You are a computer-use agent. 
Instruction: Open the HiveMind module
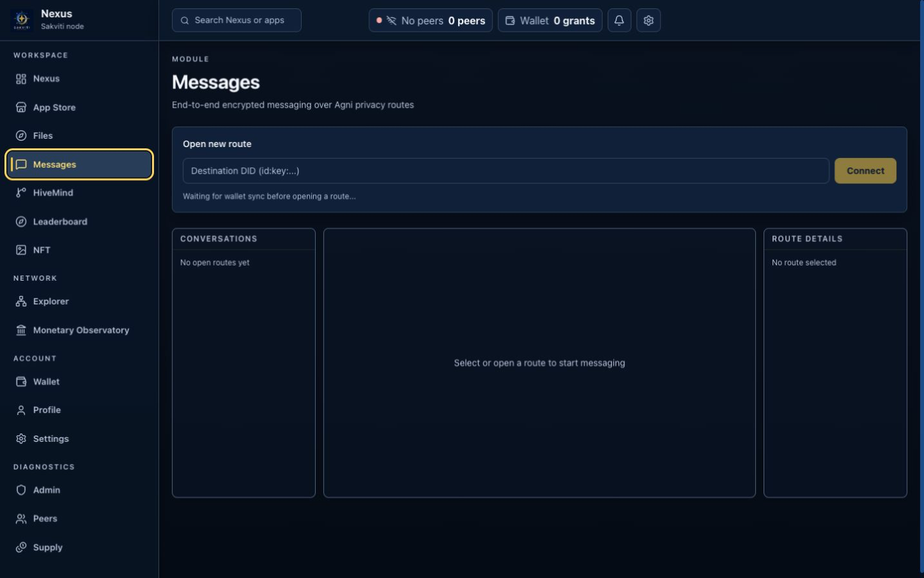[x=79, y=193]
